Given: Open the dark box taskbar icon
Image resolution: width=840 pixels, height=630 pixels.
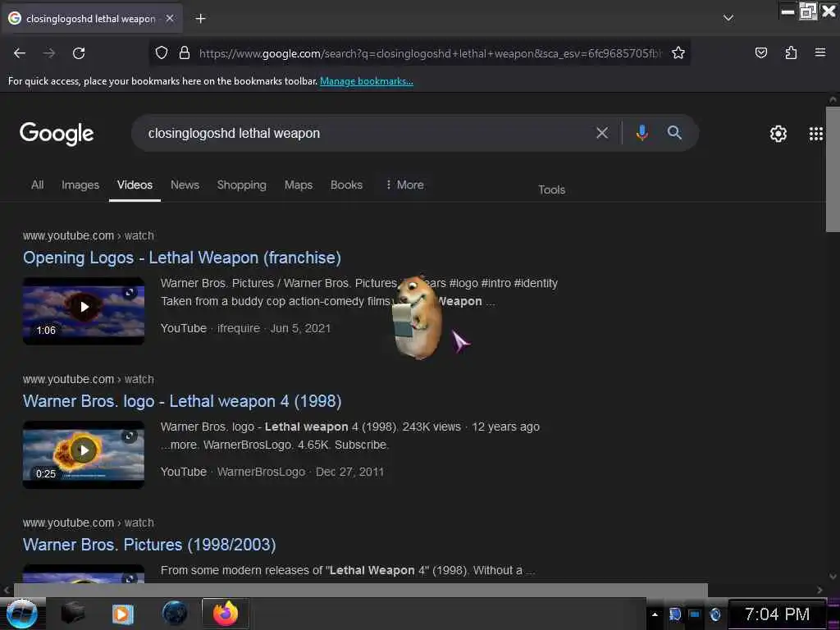Looking at the screenshot, I should [73, 614].
